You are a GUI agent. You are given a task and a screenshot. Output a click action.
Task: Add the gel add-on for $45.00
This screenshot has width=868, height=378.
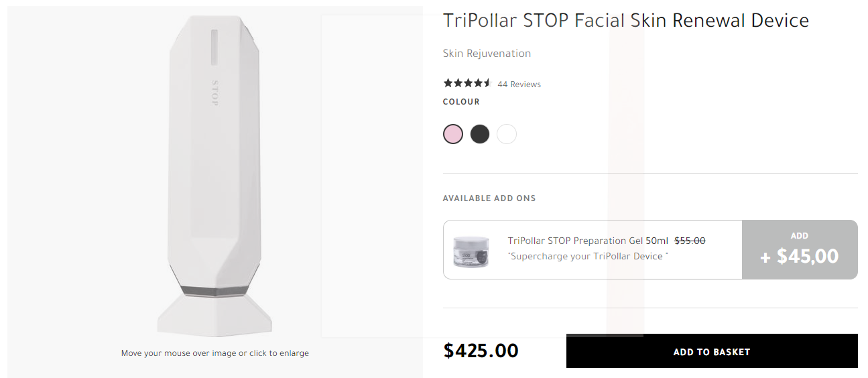tap(800, 249)
